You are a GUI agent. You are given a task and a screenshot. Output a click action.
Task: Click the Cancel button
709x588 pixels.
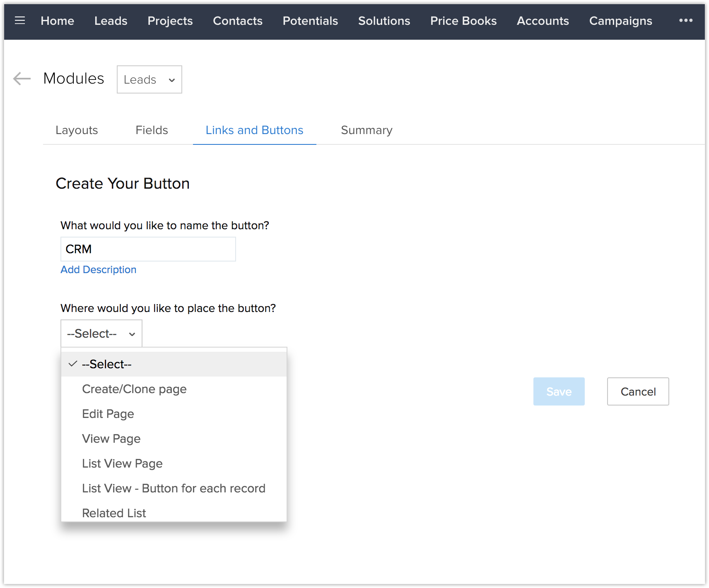pyautogui.click(x=638, y=391)
